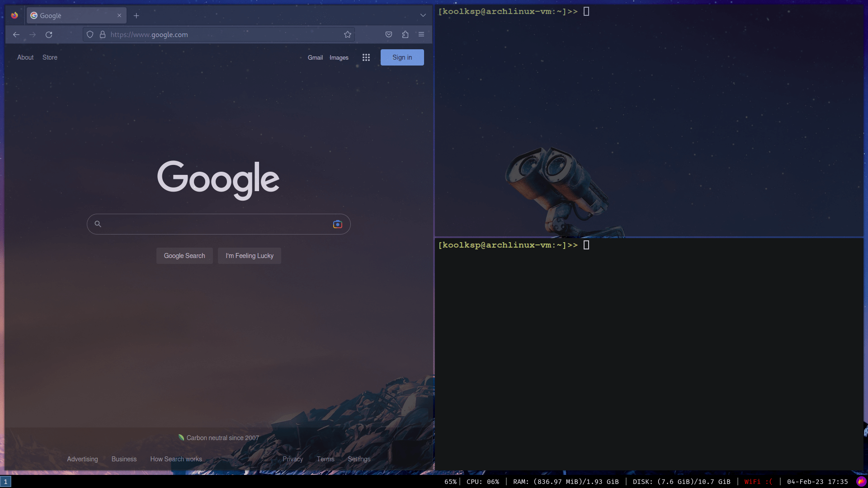Click the site security padlock icon
Image resolution: width=868 pixels, height=488 pixels.
click(x=103, y=35)
